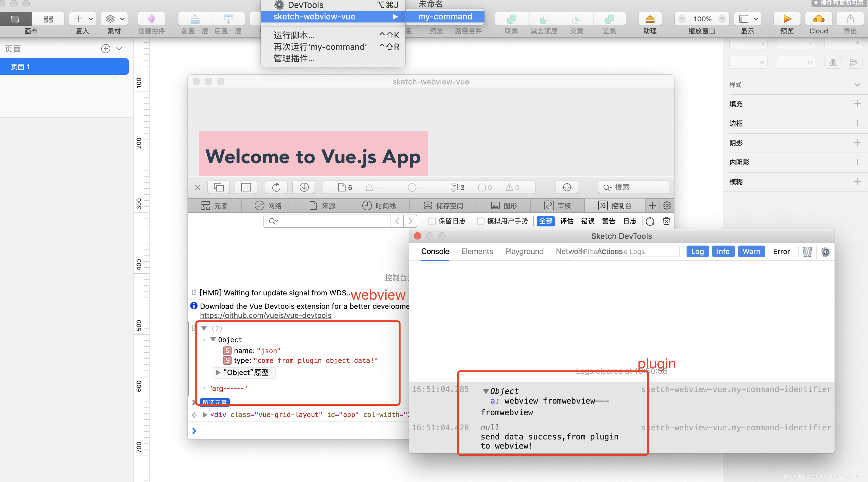The image size is (868, 482).
Task: Open Sketch DevTools settings gear icon
Action: [825, 252]
